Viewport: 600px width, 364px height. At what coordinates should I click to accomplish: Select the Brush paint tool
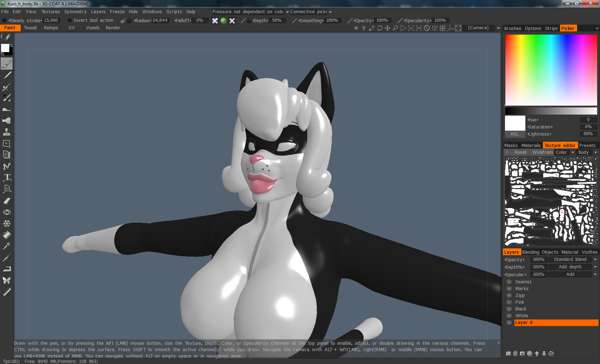(7, 64)
